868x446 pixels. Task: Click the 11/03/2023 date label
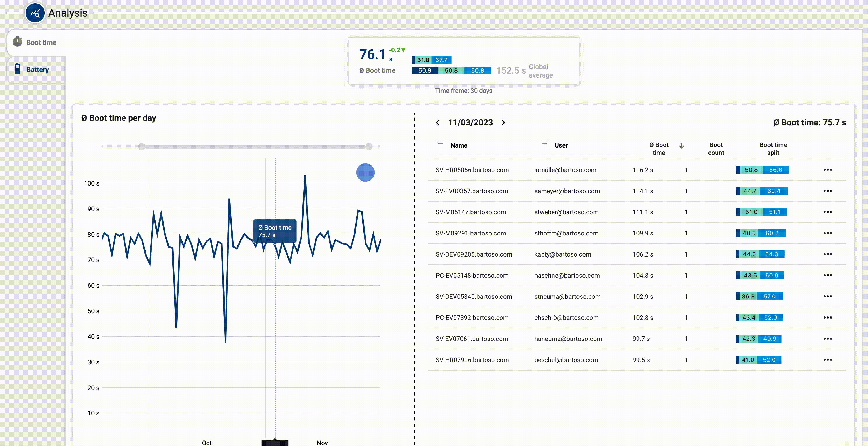470,122
